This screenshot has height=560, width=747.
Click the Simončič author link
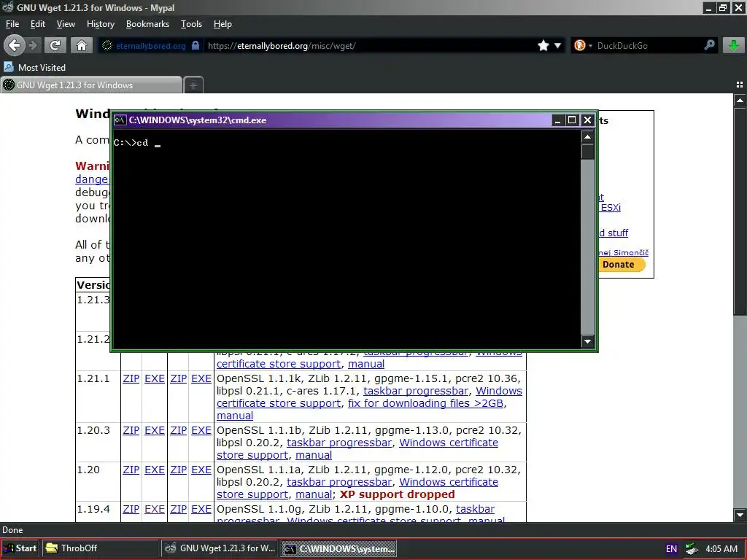tap(624, 252)
